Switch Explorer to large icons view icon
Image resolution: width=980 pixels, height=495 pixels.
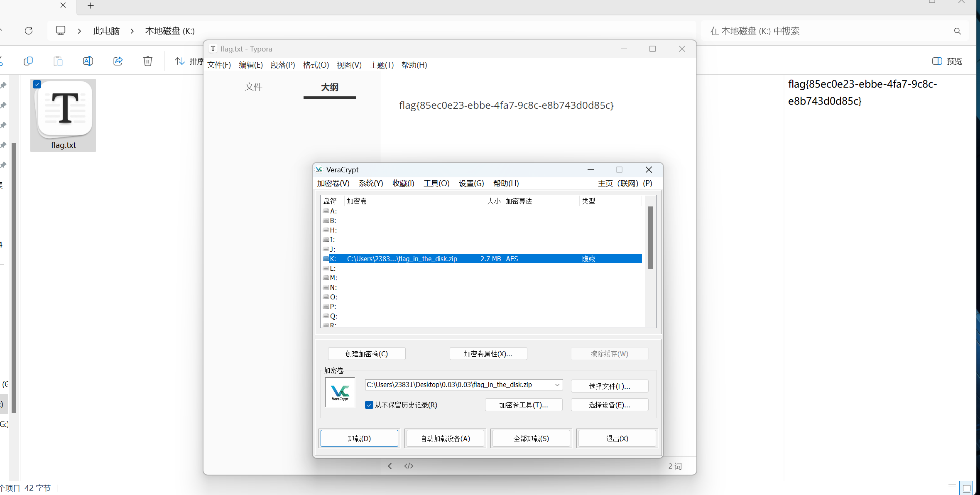pos(967,488)
